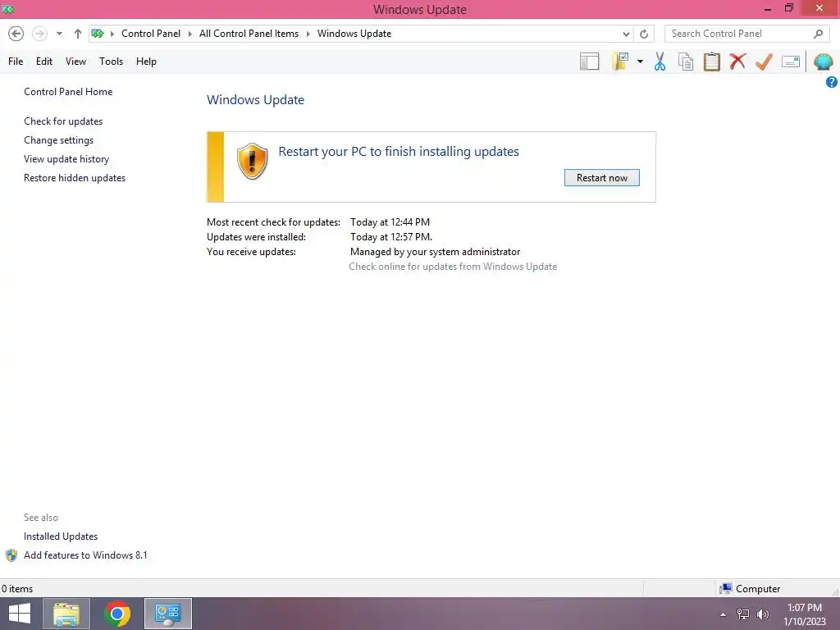Open Change settings in sidebar
The width and height of the screenshot is (840, 630).
(x=58, y=139)
